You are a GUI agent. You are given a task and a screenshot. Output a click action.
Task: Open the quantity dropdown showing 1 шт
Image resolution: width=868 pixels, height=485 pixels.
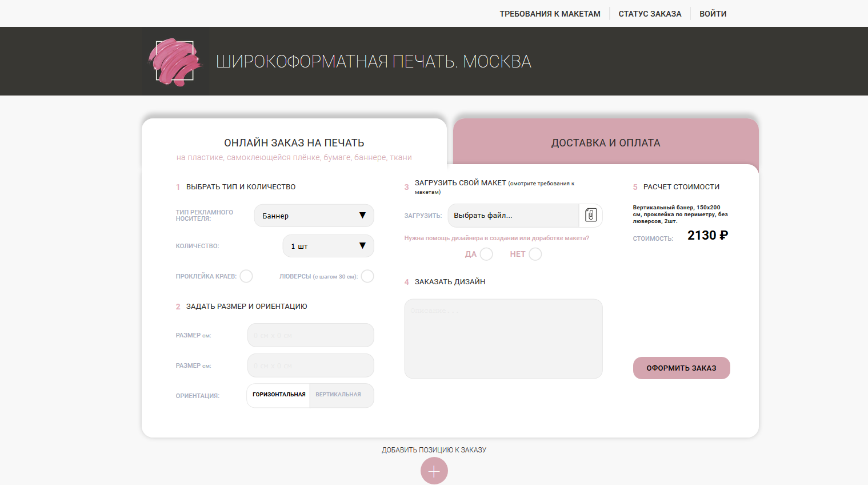[328, 245]
